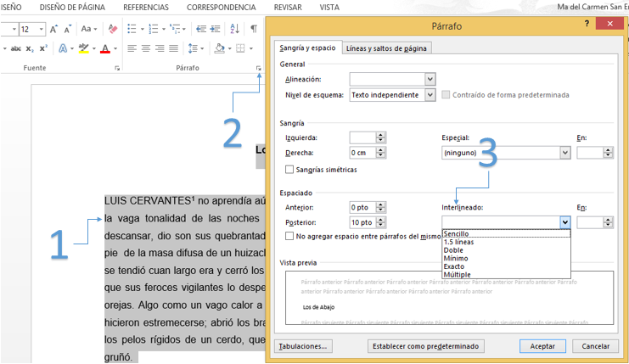Click the justify text alignment icon
Screen dimensions: 629x364
pyautogui.click(x=174, y=48)
